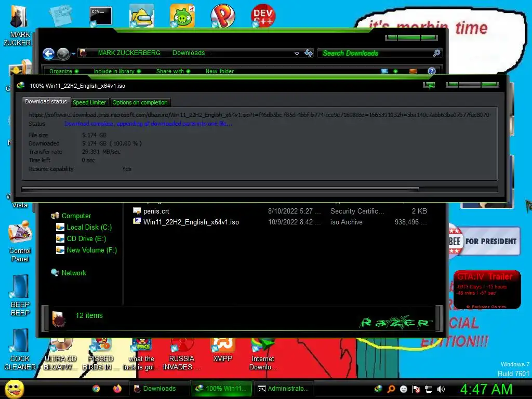Click the Forward arrow in Explorer
The image size is (532, 399).
(63, 54)
